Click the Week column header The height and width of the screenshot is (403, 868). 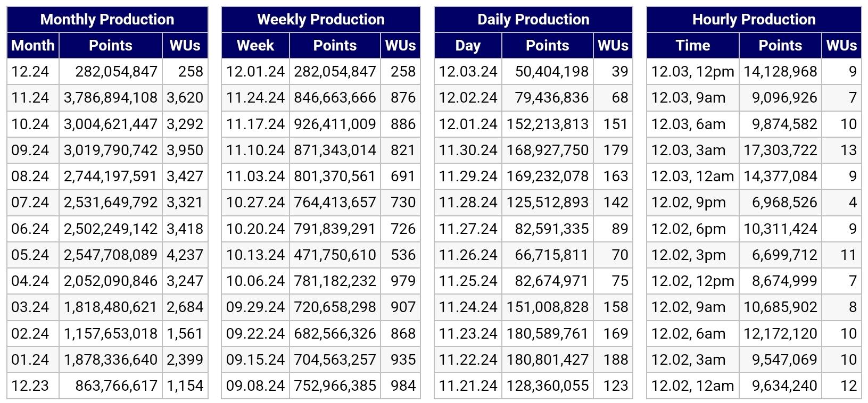pyautogui.click(x=255, y=46)
